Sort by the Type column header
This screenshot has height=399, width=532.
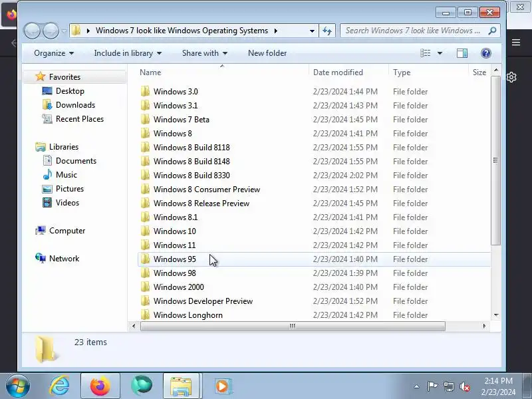click(402, 72)
